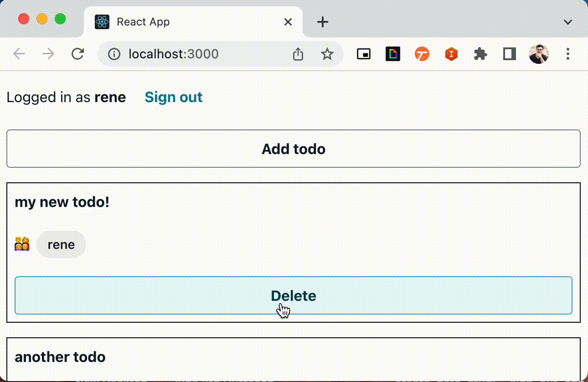Click the puzzle piece extensions icon

point(480,54)
